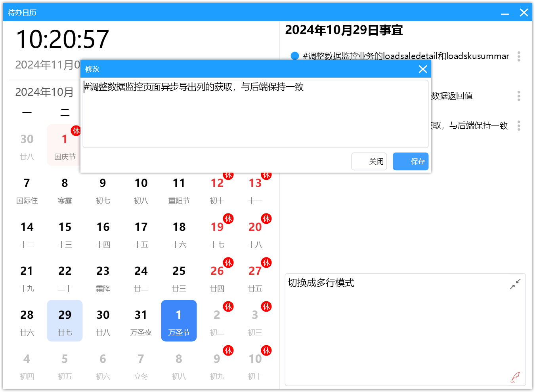
Task: Click the 休 badge on November 9
Action: point(229,350)
